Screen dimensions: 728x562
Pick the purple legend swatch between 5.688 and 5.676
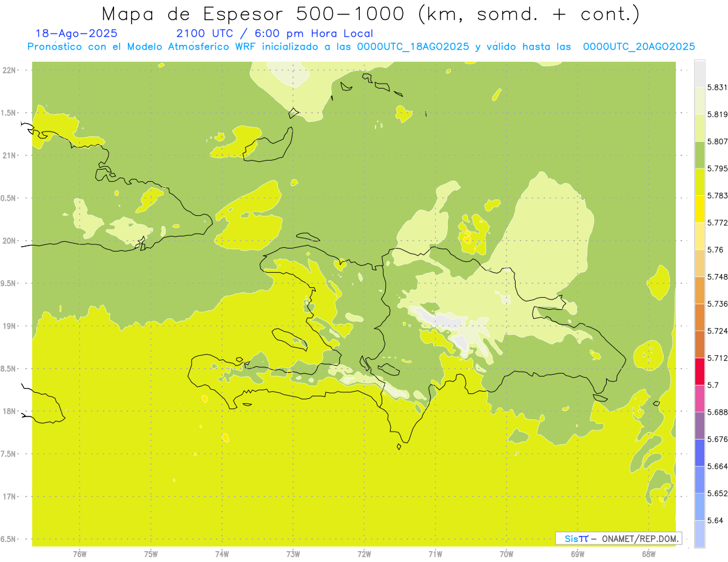699,426
